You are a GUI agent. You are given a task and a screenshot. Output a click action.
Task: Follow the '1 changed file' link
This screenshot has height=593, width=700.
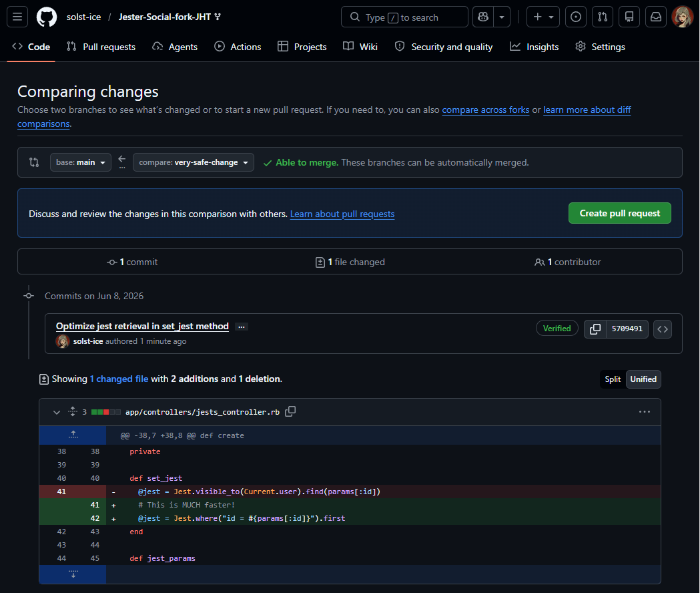[x=119, y=379]
